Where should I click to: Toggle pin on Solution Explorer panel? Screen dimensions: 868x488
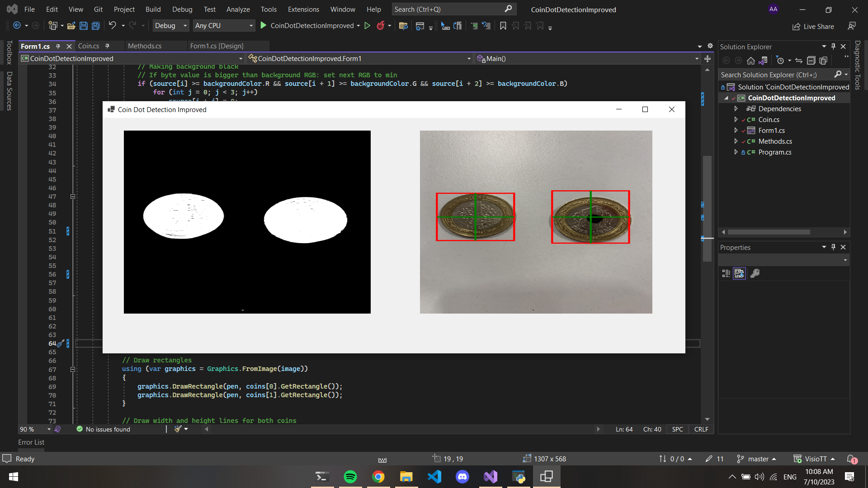[x=833, y=47]
